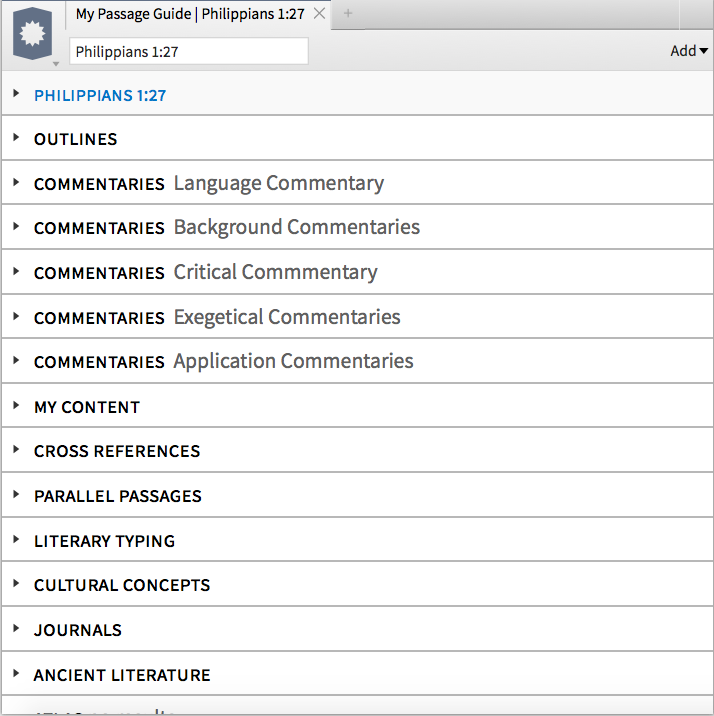Click the Critical Commmentary title
The width and height of the screenshot is (714, 716).
pyautogui.click(x=276, y=273)
